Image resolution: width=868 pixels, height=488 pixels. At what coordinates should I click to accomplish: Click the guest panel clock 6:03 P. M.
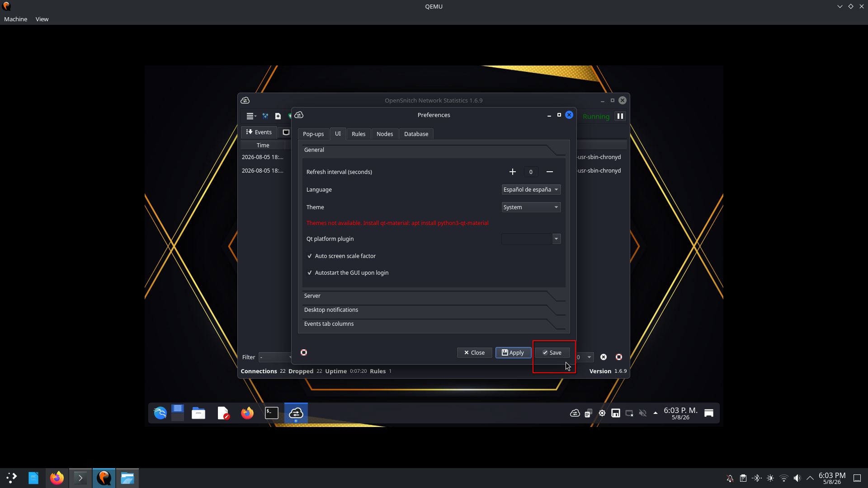680,413
